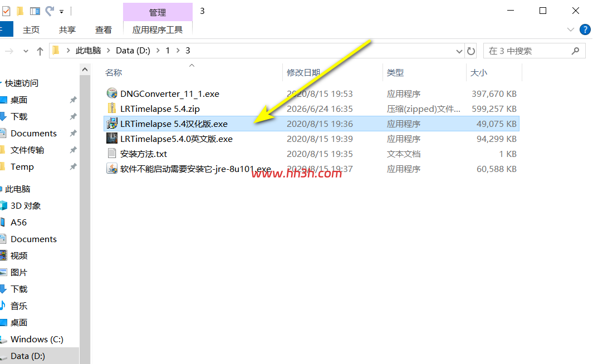Open Help with the question mark icon
The width and height of the screenshot is (593, 364).
[585, 29]
